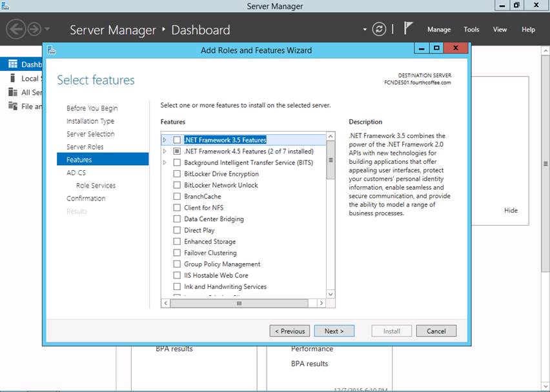Image resolution: width=550 pixels, height=392 pixels.
Task: Click the forward navigation arrow
Action: click(x=34, y=29)
